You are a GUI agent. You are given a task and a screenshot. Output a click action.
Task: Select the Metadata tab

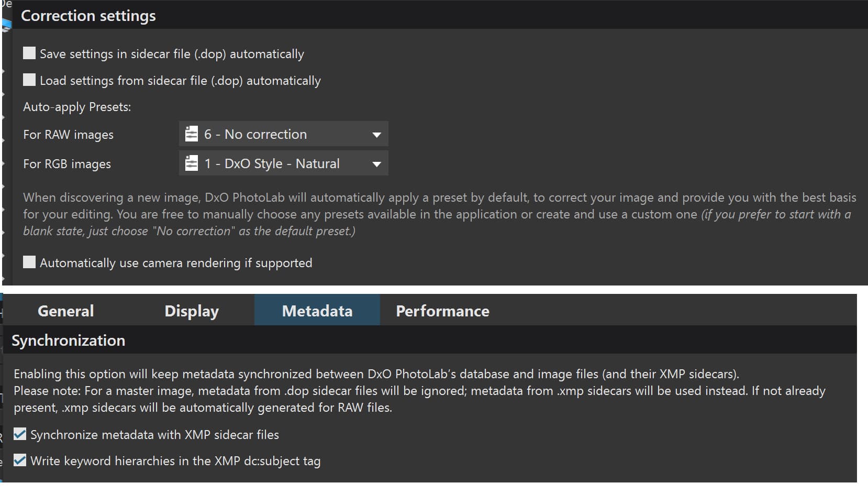point(317,311)
